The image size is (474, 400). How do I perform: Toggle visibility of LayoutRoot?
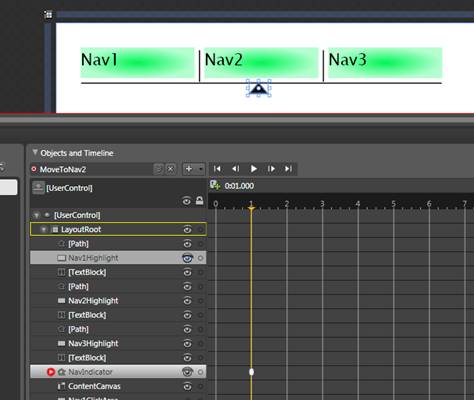(x=187, y=229)
